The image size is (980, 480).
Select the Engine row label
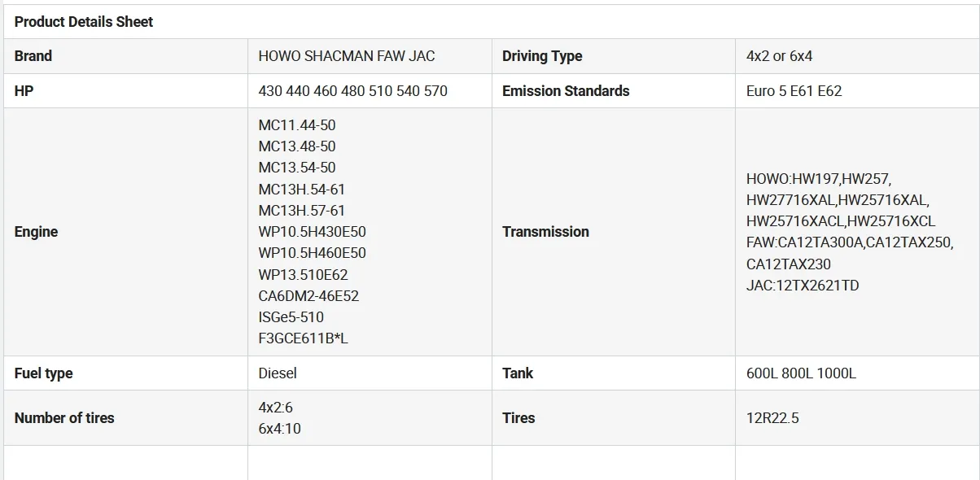(36, 232)
